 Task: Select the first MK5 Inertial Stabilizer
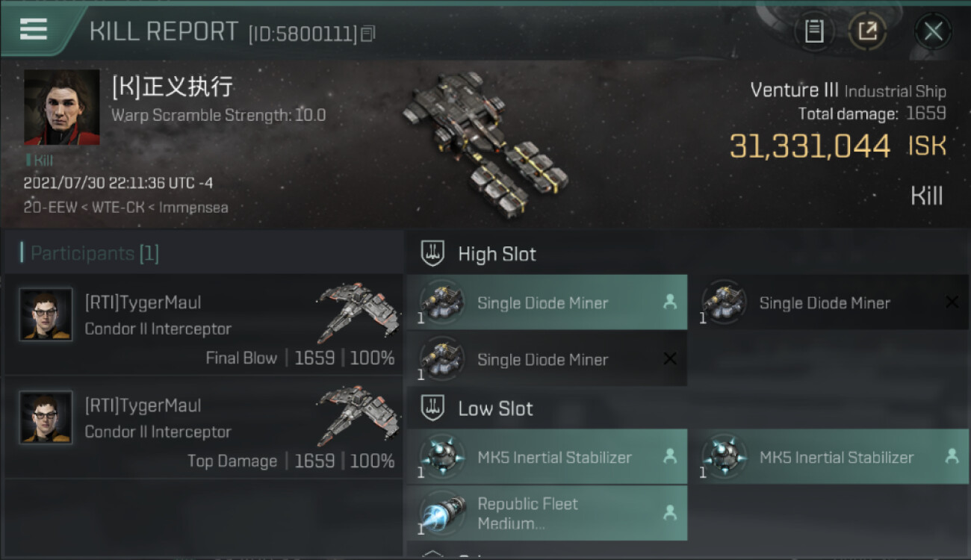click(x=547, y=457)
